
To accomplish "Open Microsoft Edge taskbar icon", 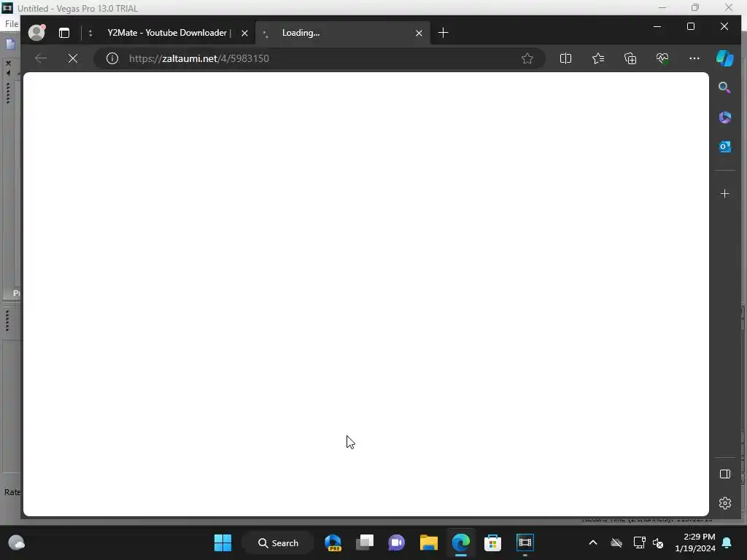I will (461, 542).
